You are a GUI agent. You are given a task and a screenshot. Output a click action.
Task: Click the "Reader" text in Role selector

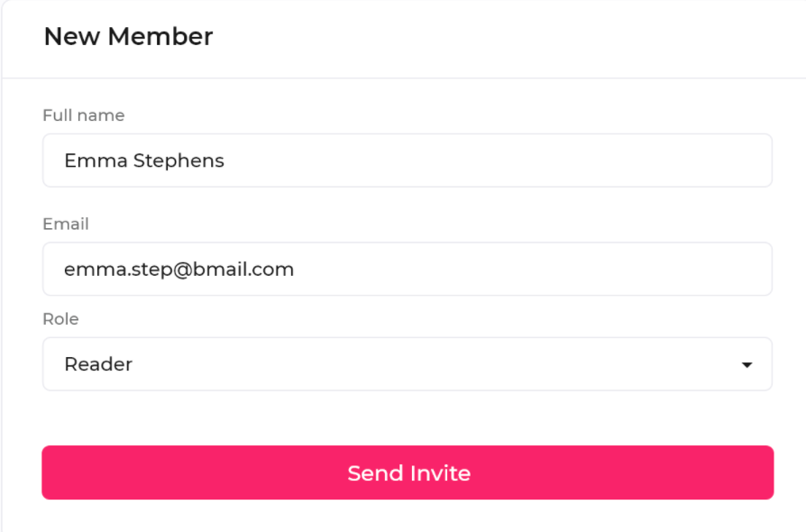tap(98, 364)
